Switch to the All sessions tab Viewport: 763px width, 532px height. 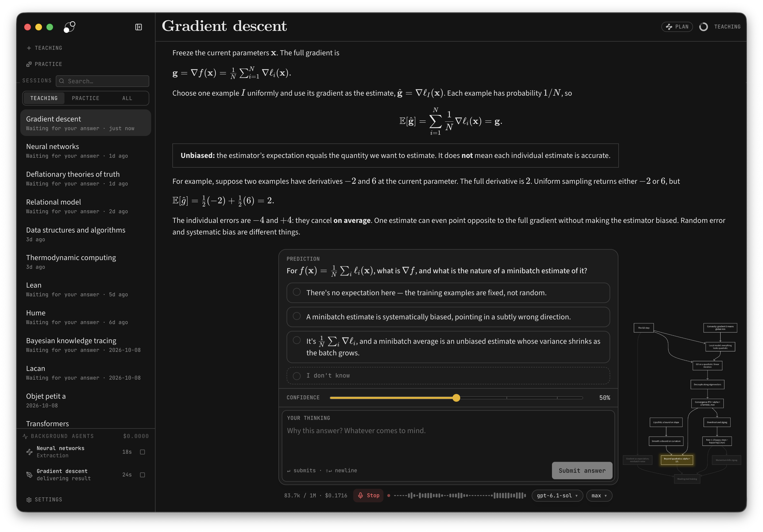127,98
